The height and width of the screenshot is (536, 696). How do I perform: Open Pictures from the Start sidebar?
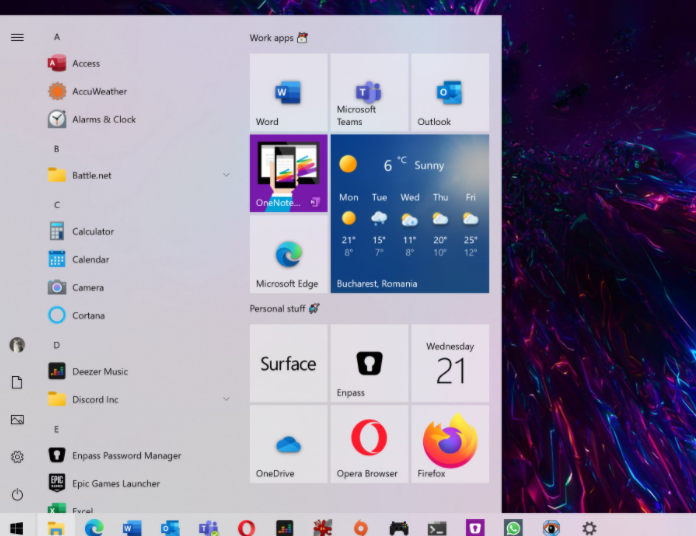tap(17, 419)
